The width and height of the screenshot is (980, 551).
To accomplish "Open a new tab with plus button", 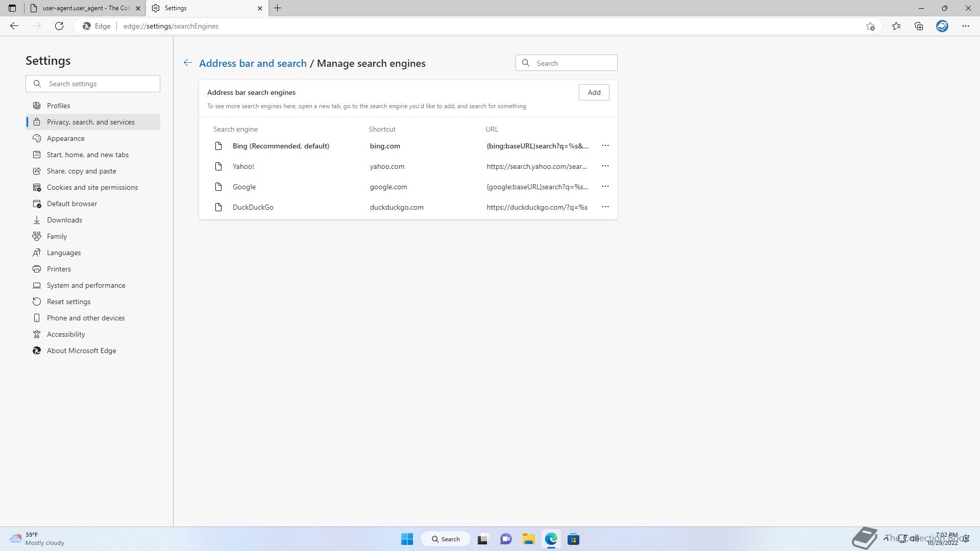I will (x=278, y=8).
